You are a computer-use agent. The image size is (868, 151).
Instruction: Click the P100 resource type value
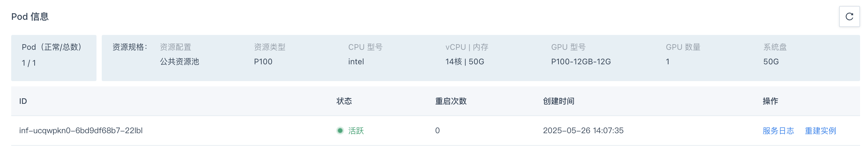[x=263, y=62]
